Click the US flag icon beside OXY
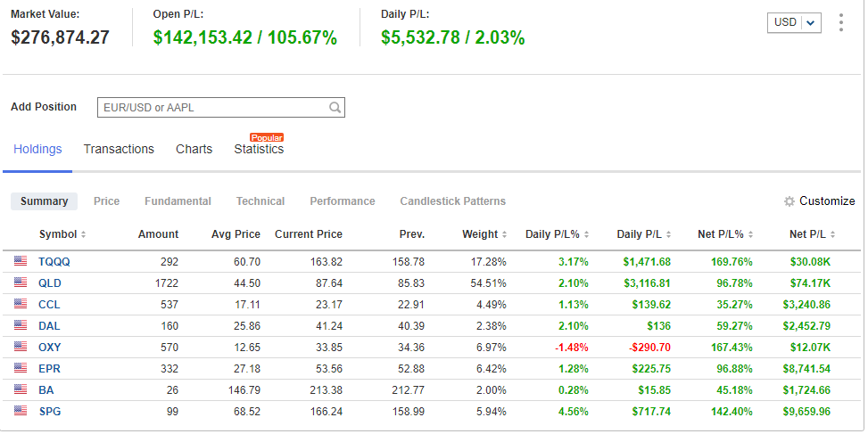Viewport: 868px width, 434px height. click(x=21, y=347)
